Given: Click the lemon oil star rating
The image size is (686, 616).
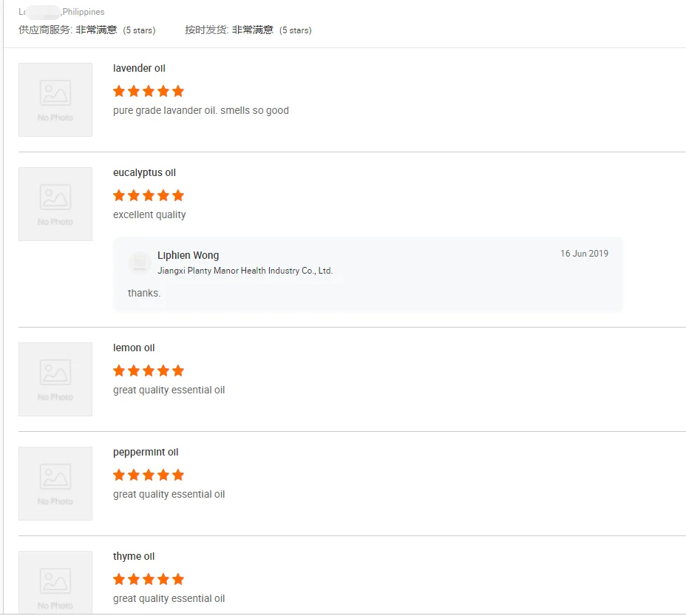Looking at the screenshot, I should (149, 371).
